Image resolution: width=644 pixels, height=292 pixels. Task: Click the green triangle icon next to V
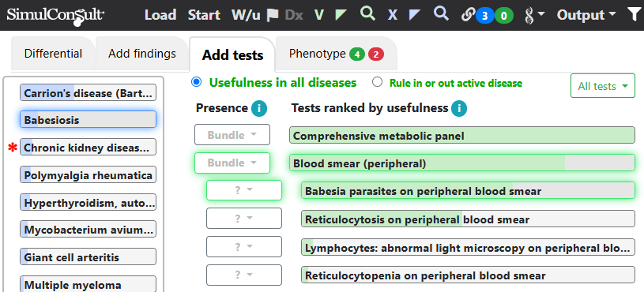[x=341, y=15]
